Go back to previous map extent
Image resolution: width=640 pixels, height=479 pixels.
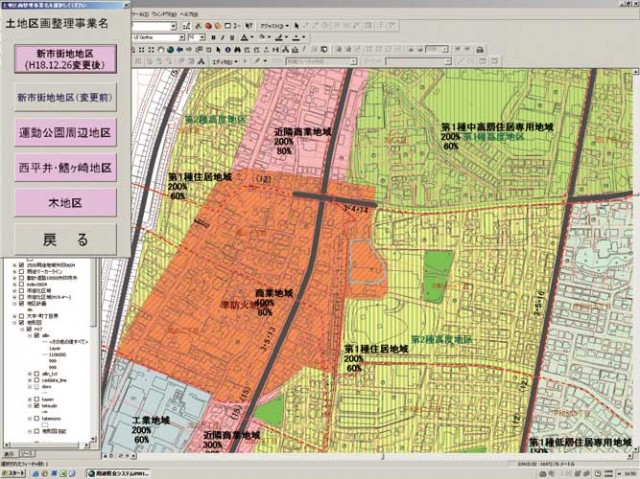click(180, 50)
